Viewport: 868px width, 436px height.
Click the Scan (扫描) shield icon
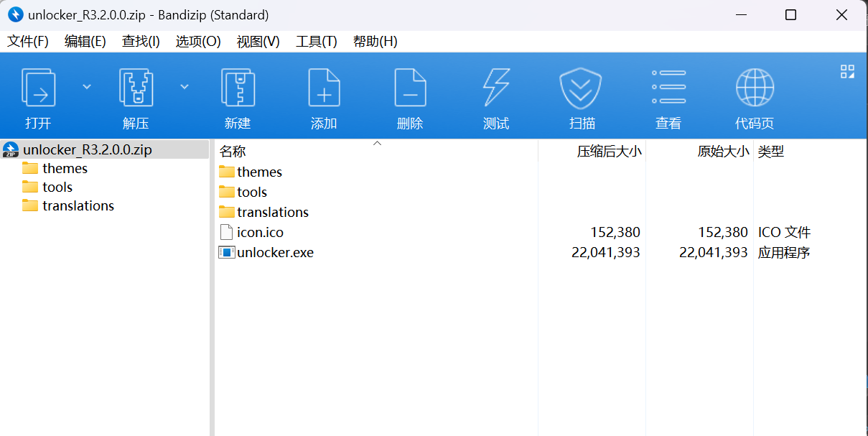click(581, 88)
